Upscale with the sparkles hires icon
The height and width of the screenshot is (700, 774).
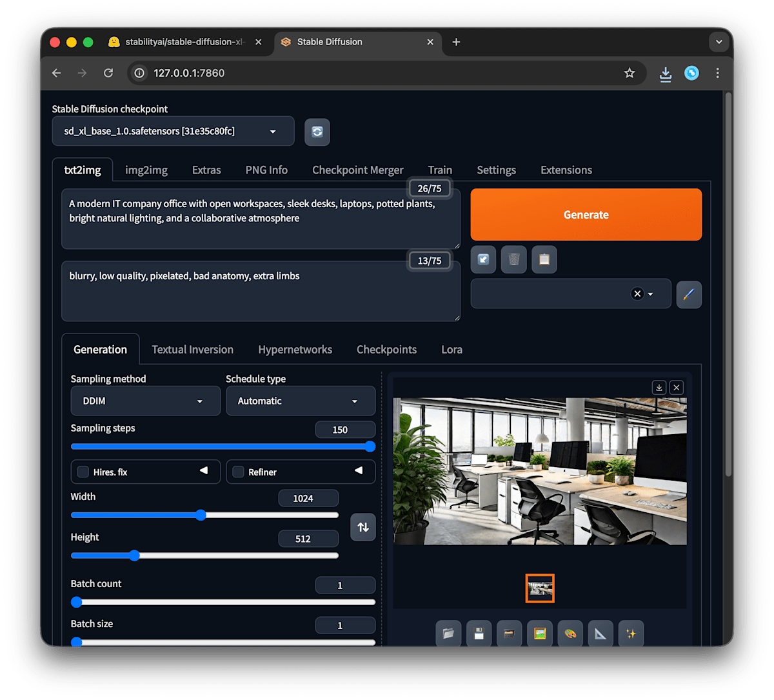tap(631, 634)
